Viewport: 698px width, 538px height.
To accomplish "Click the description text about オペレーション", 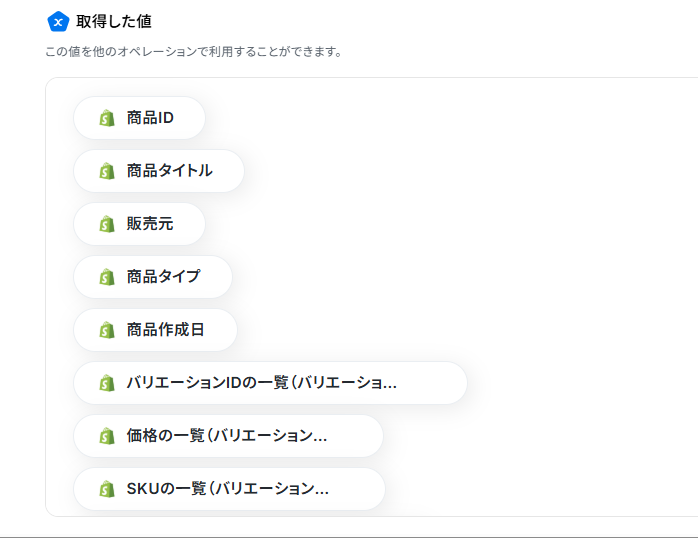I will [x=194, y=52].
